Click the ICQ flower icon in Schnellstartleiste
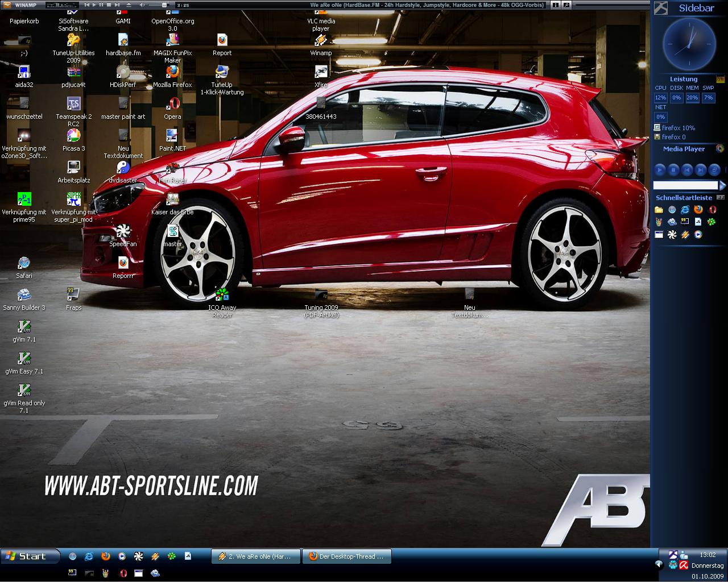This screenshot has height=582, width=728. coord(711,222)
